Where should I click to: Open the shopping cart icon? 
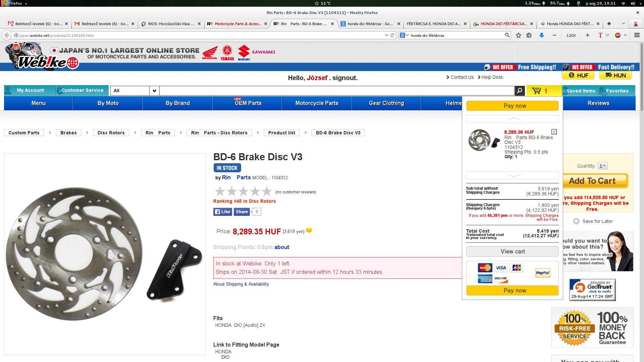[x=536, y=90]
